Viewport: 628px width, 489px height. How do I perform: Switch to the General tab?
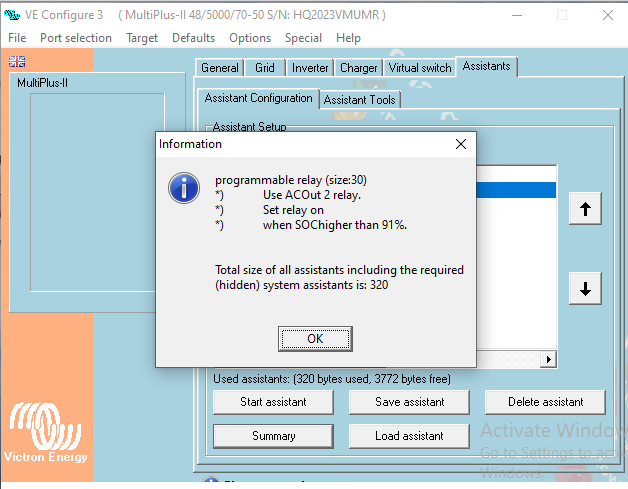pyautogui.click(x=220, y=68)
